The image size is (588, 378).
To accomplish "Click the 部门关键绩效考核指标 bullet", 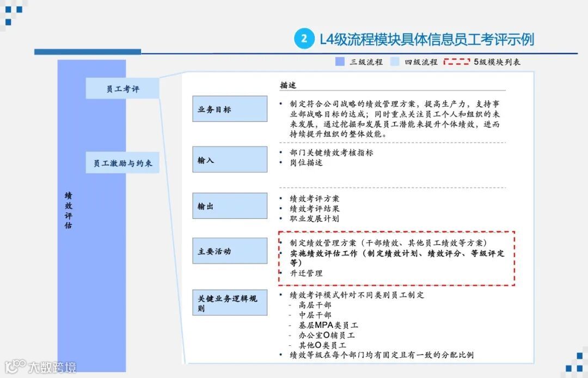I will tap(332, 153).
